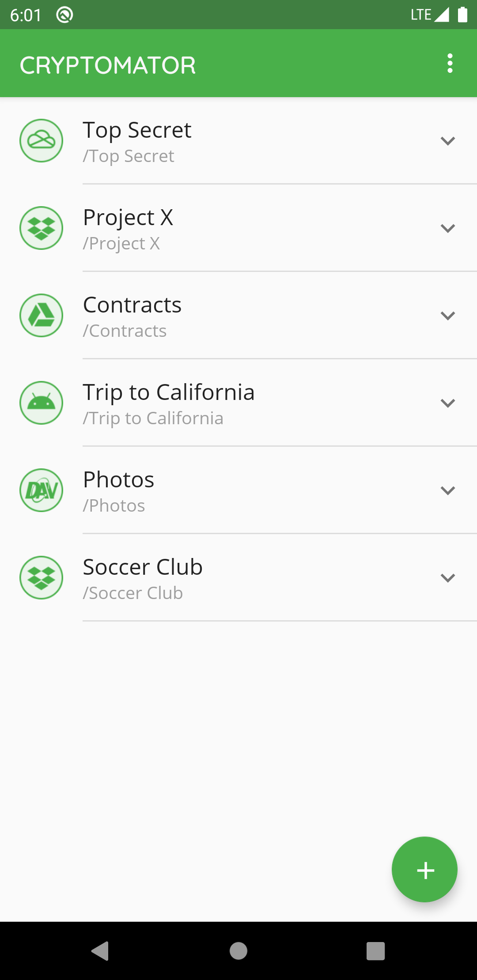Screen dimensions: 477x980
Task: Tap the WebDAV icon beside Photos
Action: click(x=41, y=490)
